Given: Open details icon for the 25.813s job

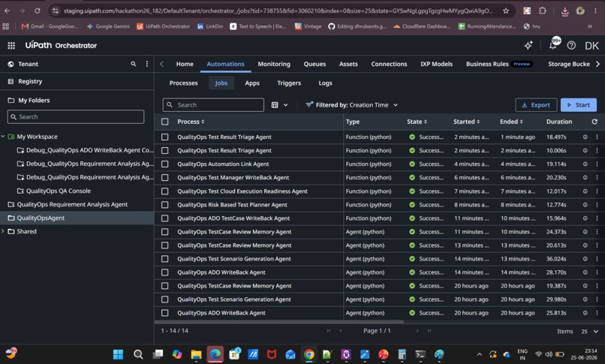Looking at the screenshot, I should tap(585, 313).
